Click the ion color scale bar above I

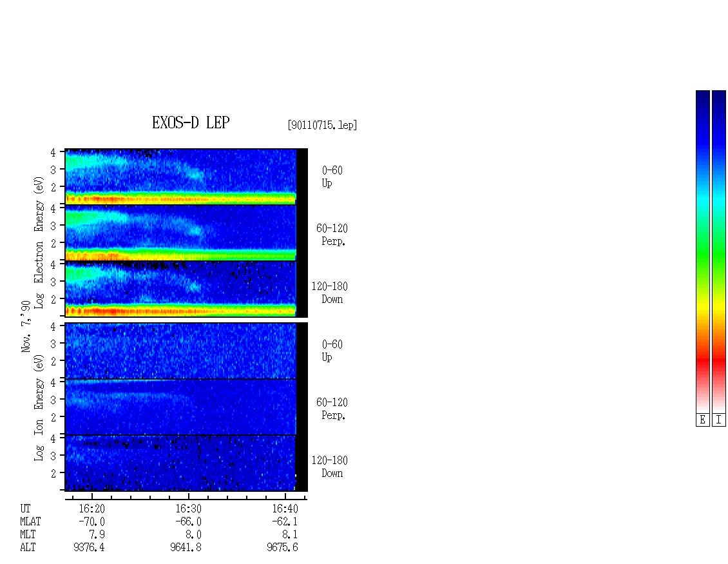pyautogui.click(x=719, y=251)
